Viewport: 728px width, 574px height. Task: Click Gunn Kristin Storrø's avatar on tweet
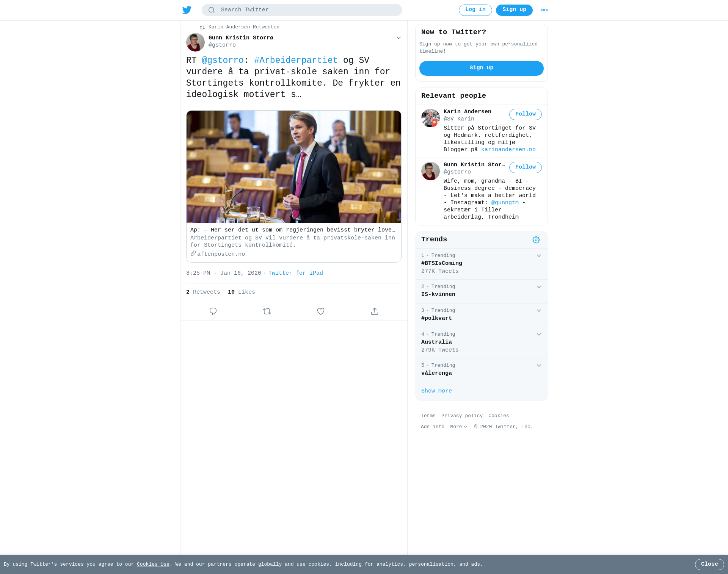click(x=195, y=42)
